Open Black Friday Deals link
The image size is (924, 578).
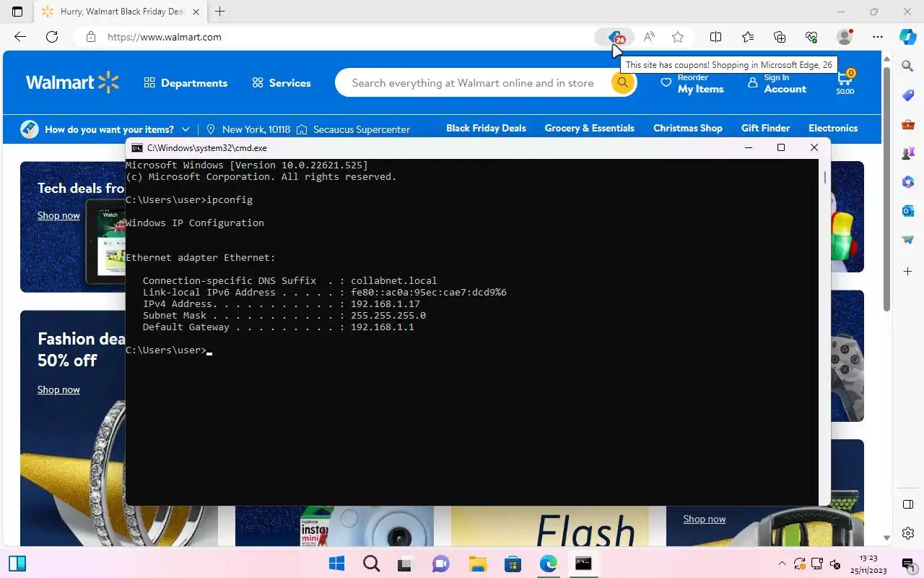[486, 128]
